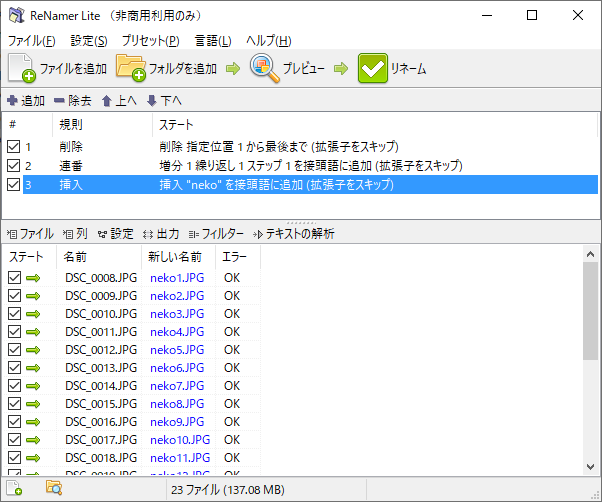Click the green Rename (リネーム) checkmark icon

pos(372,68)
